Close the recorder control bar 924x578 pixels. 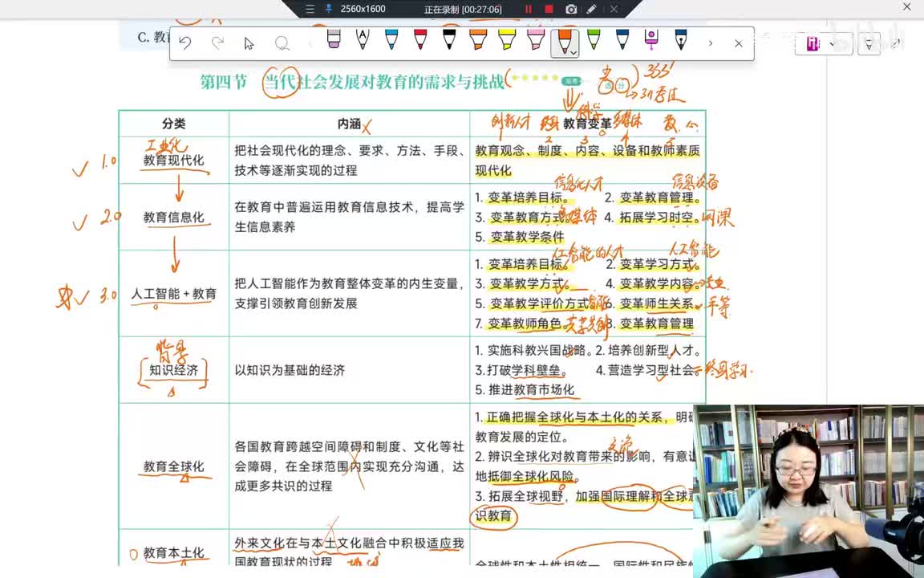[x=614, y=9]
